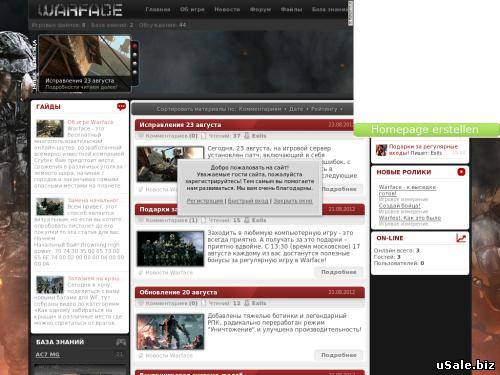Image resolution: width=500 pixels, height=375 pixels.
Task: Open Подробнее for Исправление 23 августа
Action: 339,189
